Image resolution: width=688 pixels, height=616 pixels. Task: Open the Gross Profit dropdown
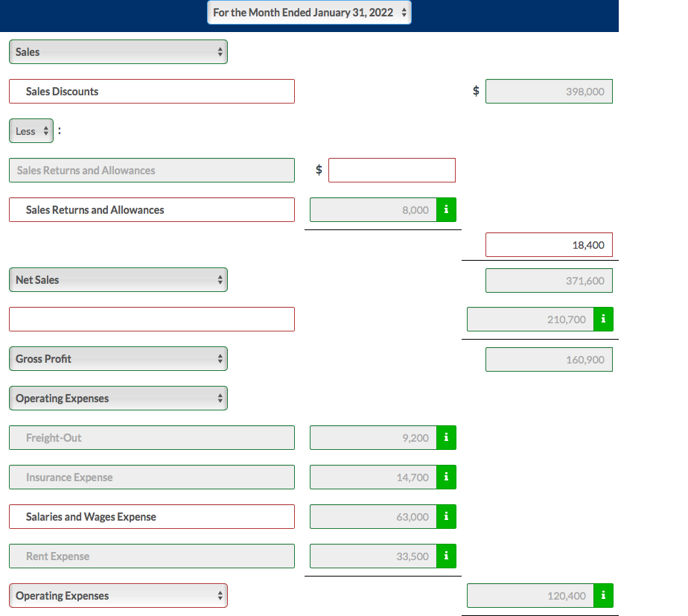click(118, 359)
